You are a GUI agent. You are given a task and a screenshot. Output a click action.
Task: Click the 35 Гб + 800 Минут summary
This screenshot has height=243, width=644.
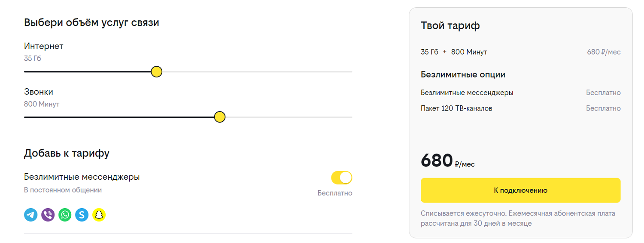coord(454,52)
